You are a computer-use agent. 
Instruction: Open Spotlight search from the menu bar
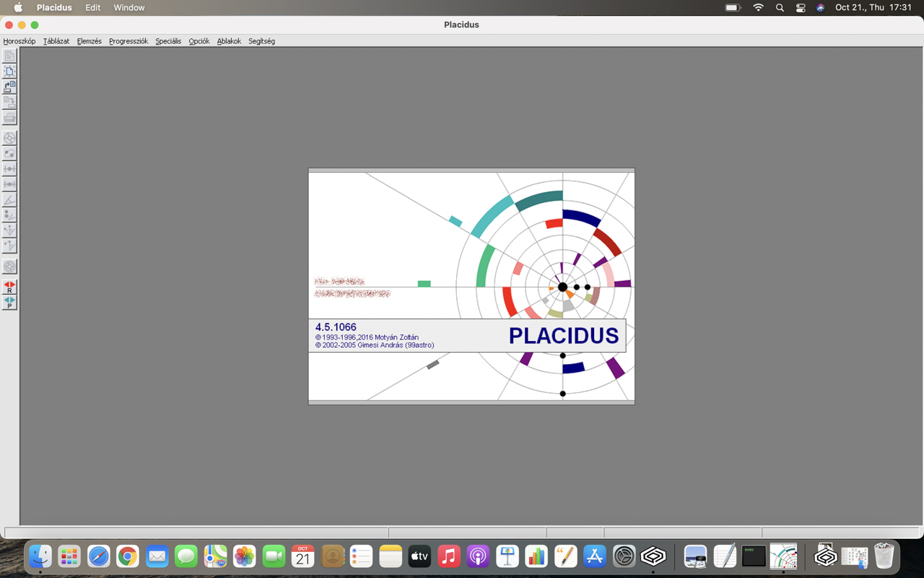pyautogui.click(x=780, y=7)
